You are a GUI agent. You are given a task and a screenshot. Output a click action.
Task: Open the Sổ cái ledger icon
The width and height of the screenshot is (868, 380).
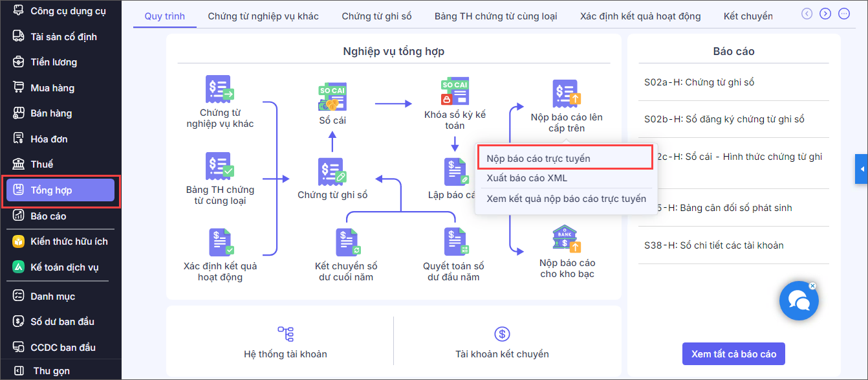click(x=332, y=97)
